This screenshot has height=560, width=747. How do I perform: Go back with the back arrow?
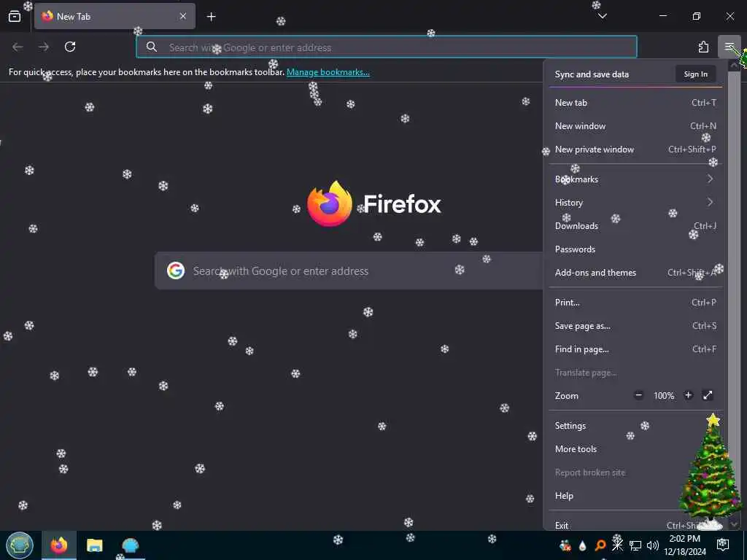[x=18, y=47]
